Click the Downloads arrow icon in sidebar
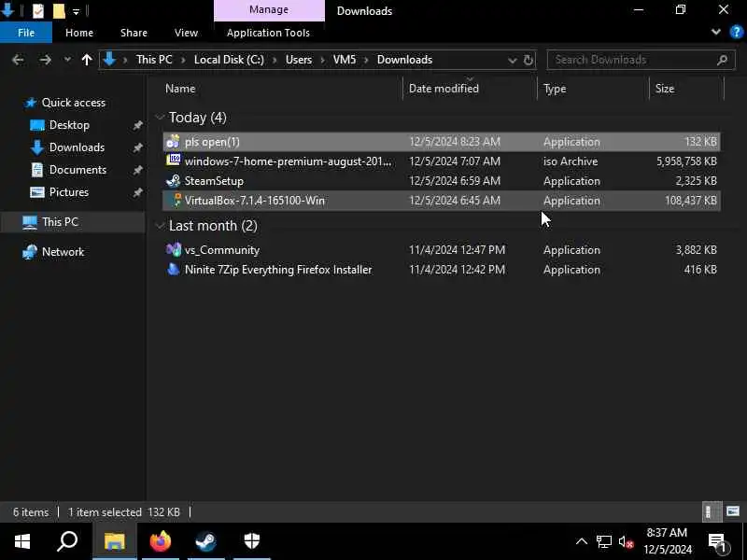Viewport: 747px width, 560px height. [x=37, y=147]
